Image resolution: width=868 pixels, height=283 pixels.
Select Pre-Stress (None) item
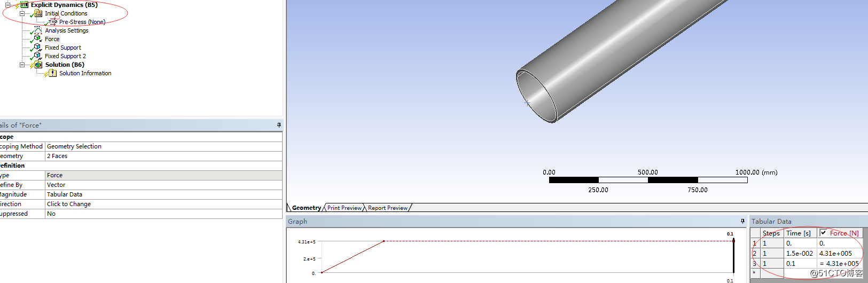pyautogui.click(x=82, y=22)
